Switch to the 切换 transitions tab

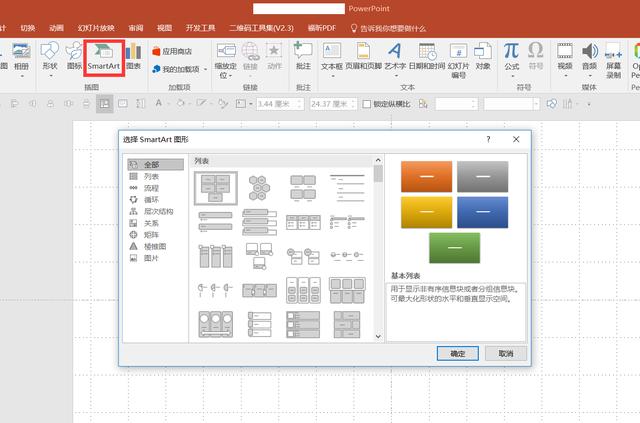point(28,28)
